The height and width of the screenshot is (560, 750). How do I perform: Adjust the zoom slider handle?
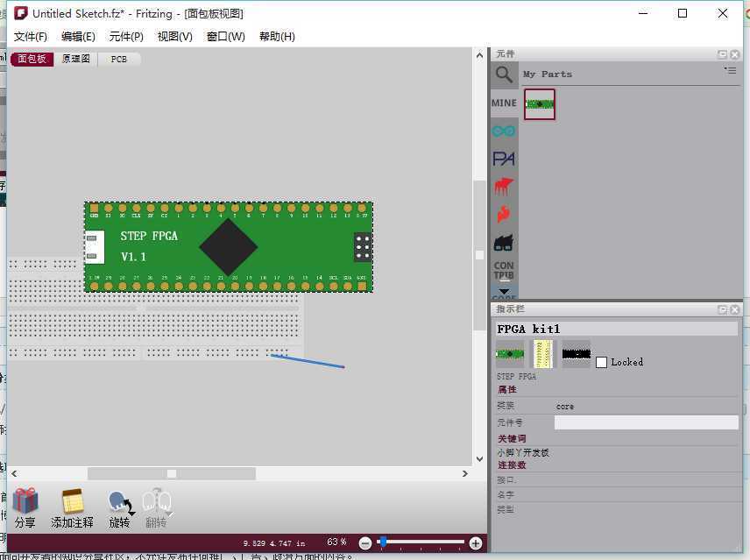point(383,542)
